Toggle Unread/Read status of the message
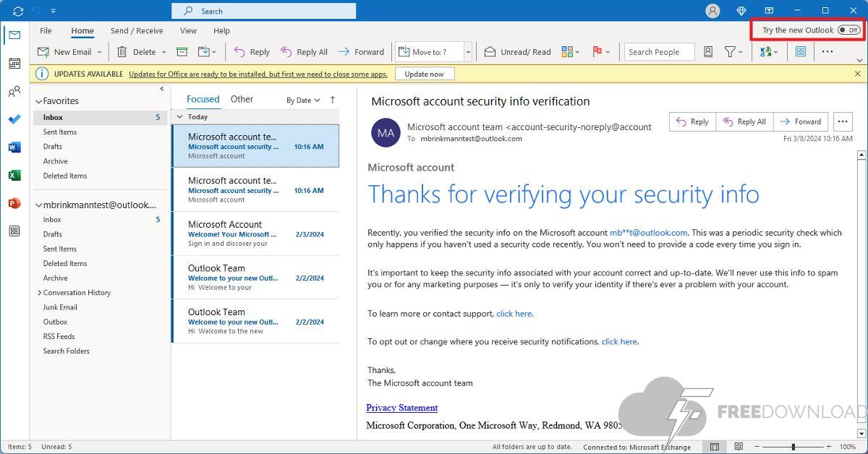 [x=517, y=52]
